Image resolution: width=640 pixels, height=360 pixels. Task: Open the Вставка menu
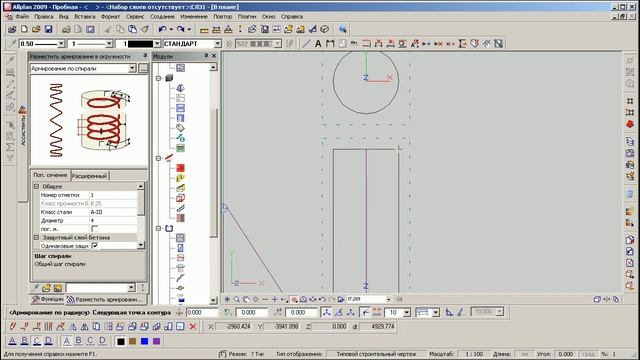[x=84, y=17]
